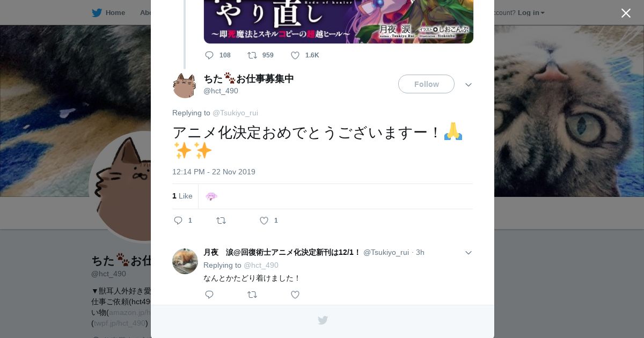Open the @Tsukiyo_rui link in Replying to

235,113
